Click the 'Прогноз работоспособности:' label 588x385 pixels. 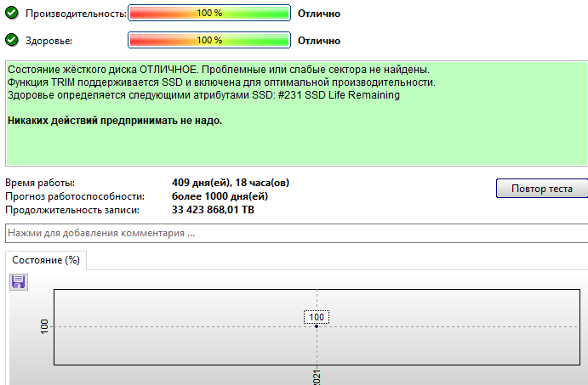[x=75, y=196]
